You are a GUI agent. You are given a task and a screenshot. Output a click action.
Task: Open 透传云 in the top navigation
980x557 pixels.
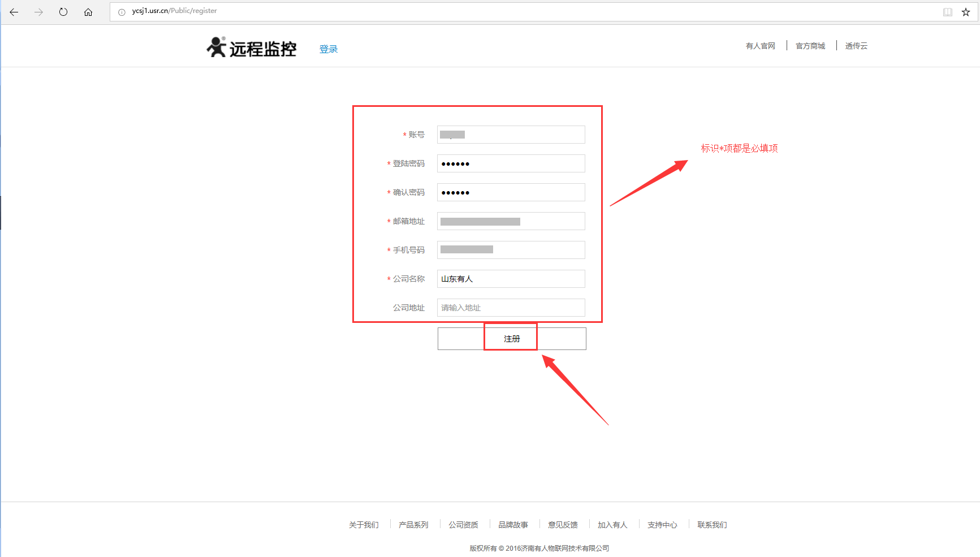coord(856,46)
